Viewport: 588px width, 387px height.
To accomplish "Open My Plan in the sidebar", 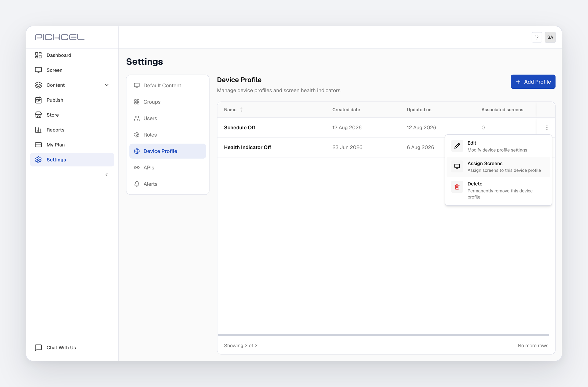I will pyautogui.click(x=72, y=145).
